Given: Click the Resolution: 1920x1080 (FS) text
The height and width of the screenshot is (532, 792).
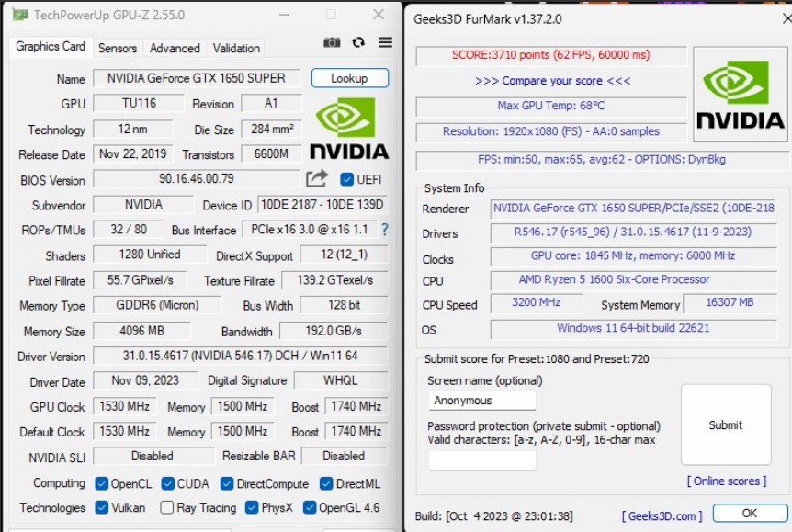Looking at the screenshot, I should click(551, 131).
